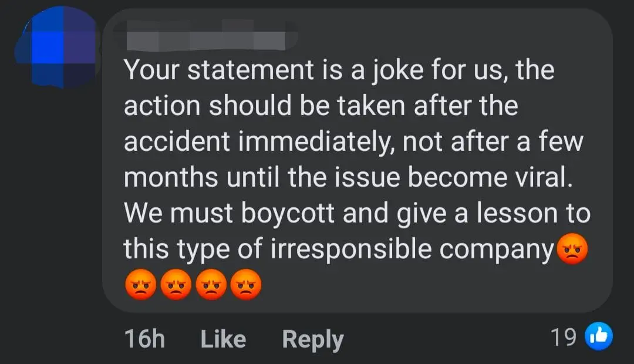Like this comment

pos(223,339)
